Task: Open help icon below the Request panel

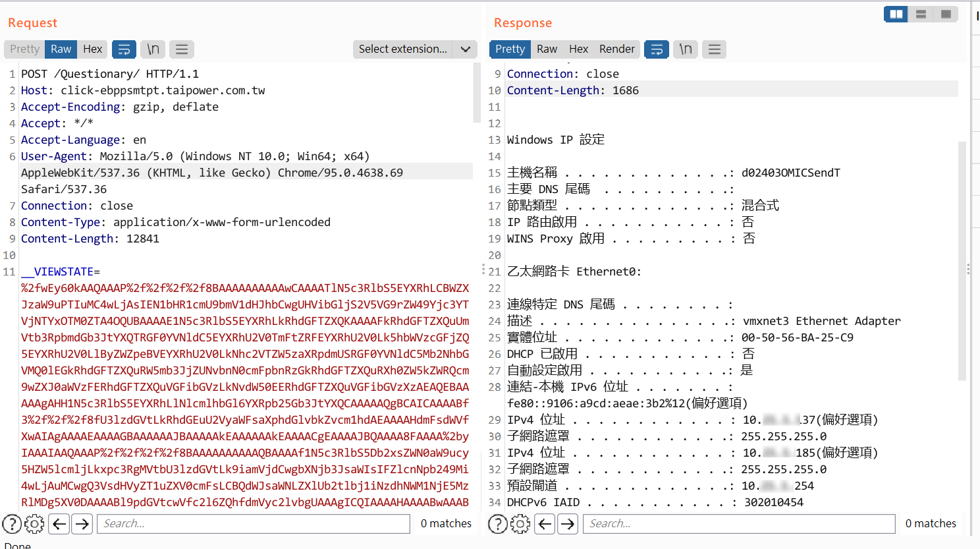Action: point(12,524)
